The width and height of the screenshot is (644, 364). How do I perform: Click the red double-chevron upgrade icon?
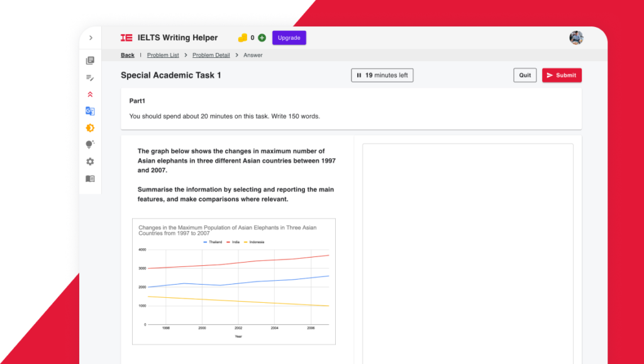coord(90,94)
